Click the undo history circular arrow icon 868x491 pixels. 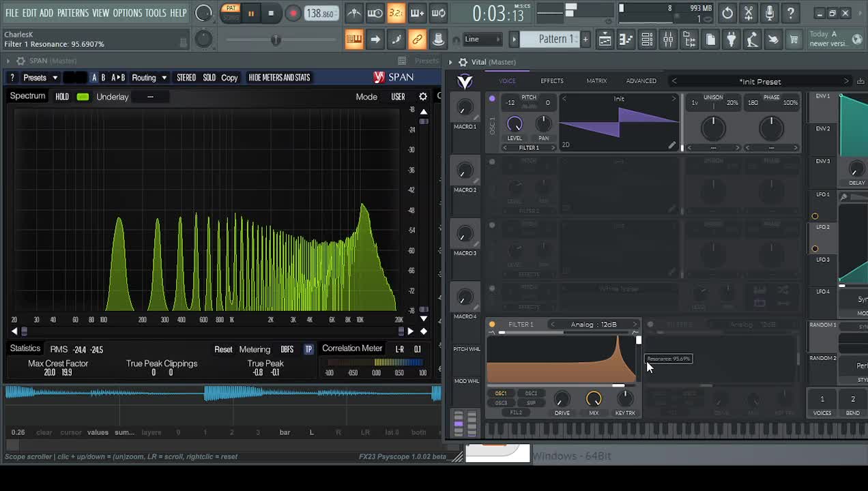click(727, 13)
